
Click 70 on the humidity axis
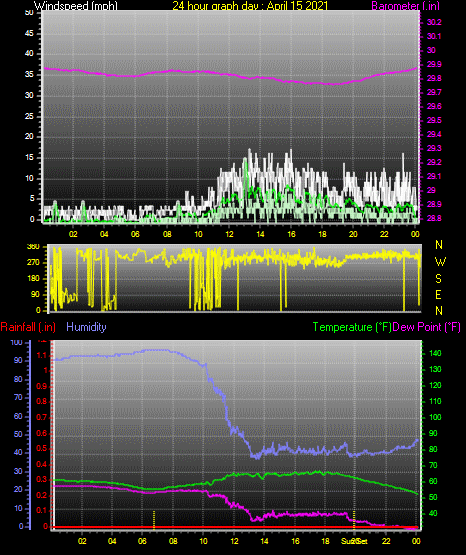[x=18, y=397]
